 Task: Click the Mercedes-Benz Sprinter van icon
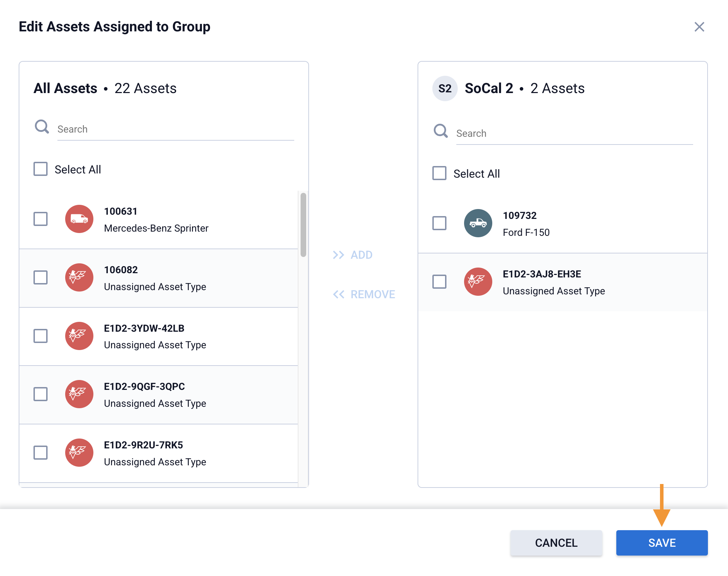click(x=79, y=219)
